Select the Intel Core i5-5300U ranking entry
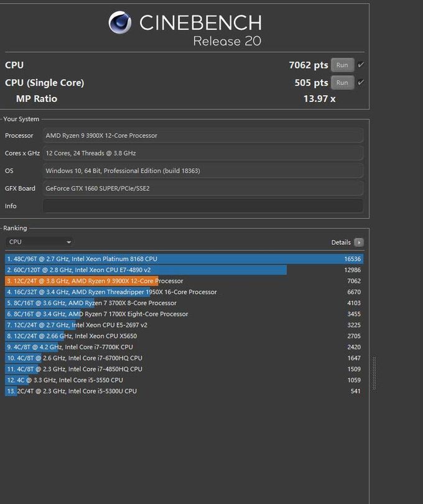Screen dimensions: 423x504 [x=184, y=391]
